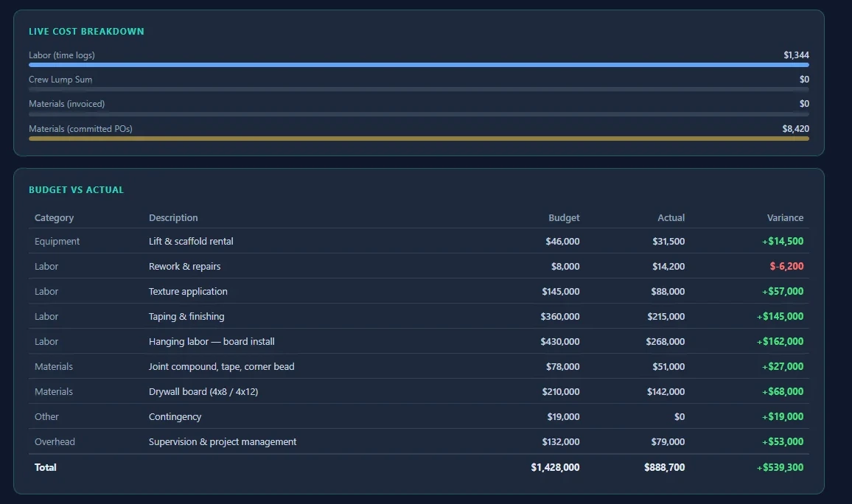Select the $132,000 supervision budget

560,441
